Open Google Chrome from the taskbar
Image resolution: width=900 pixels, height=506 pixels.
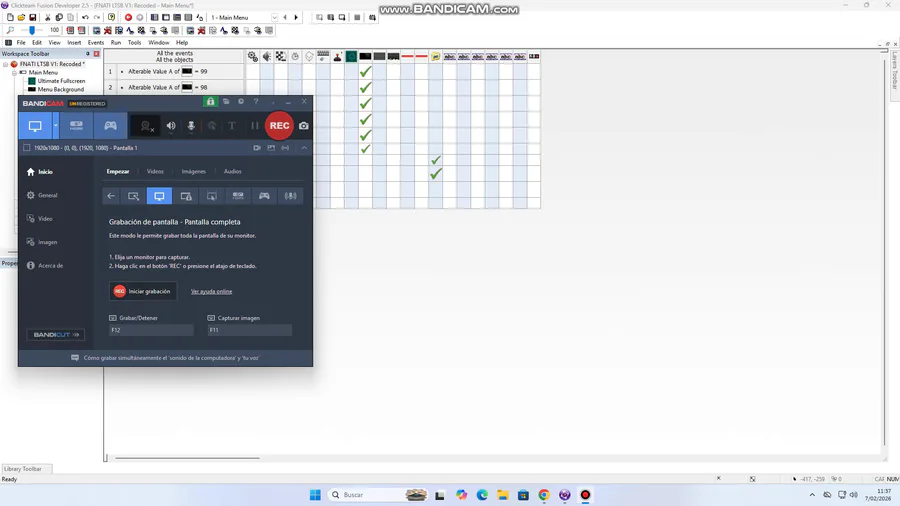click(x=544, y=495)
